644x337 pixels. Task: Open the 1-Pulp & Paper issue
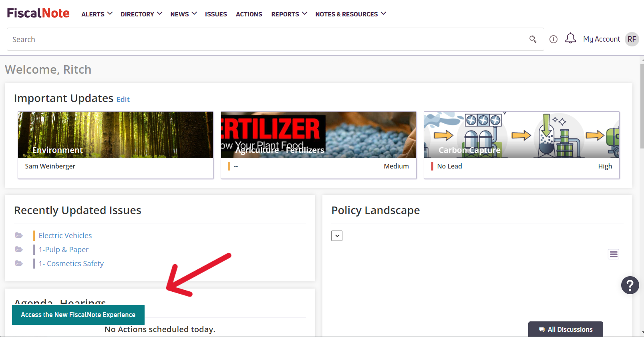pos(64,249)
